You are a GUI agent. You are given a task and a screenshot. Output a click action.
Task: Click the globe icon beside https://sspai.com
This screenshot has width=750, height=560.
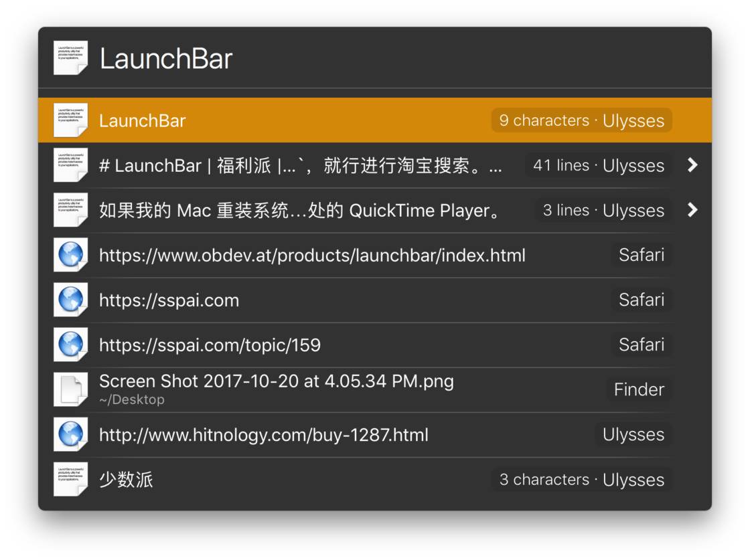[70, 300]
